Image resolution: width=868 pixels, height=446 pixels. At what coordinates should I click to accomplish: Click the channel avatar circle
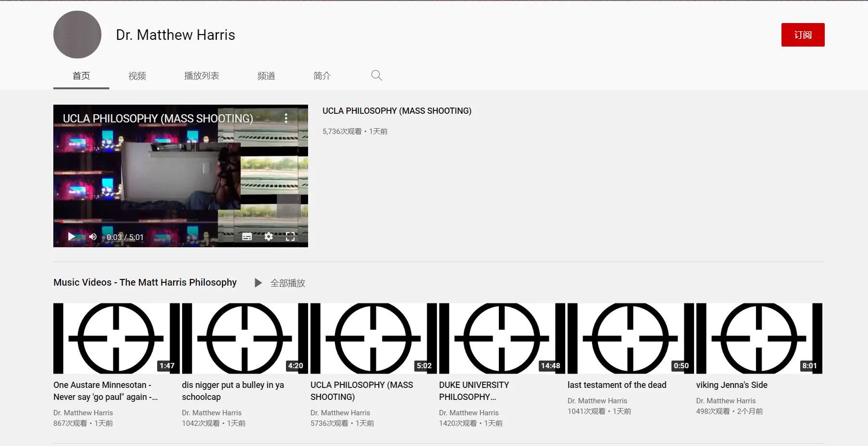pyautogui.click(x=77, y=35)
